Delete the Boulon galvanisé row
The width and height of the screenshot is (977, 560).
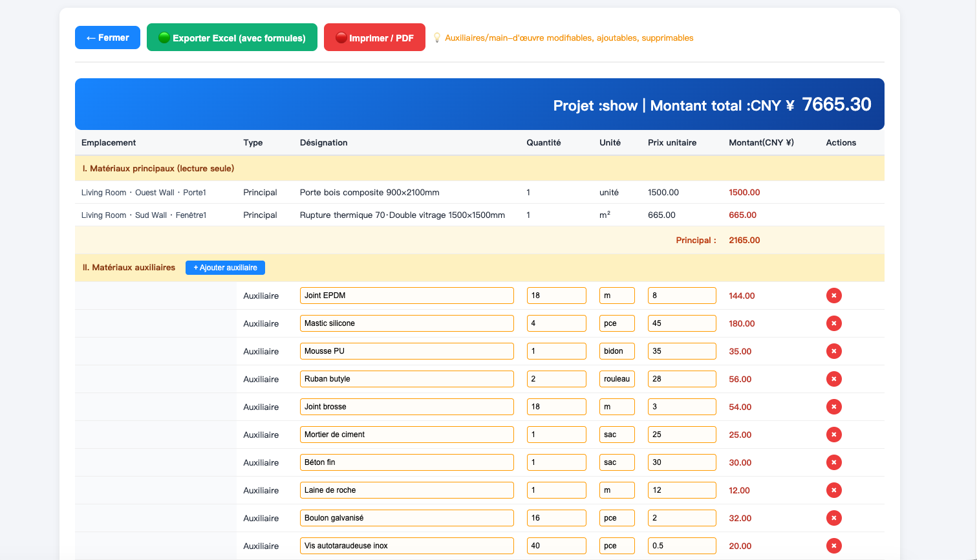point(833,518)
